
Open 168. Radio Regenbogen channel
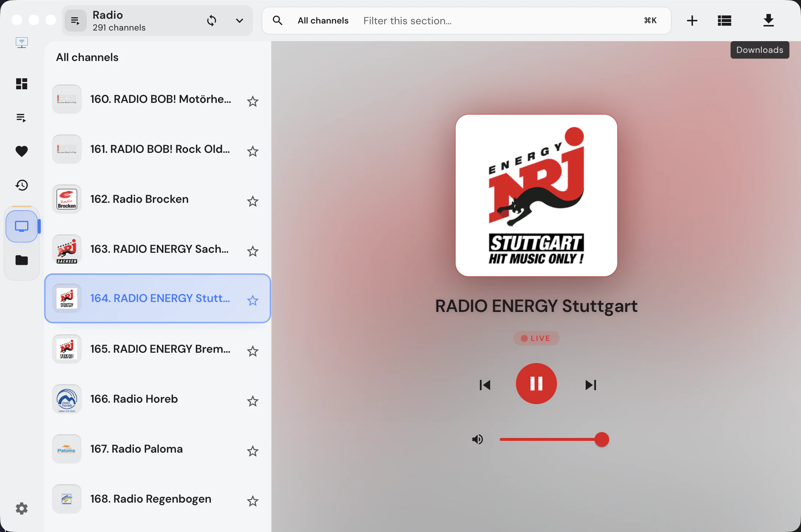click(x=158, y=499)
